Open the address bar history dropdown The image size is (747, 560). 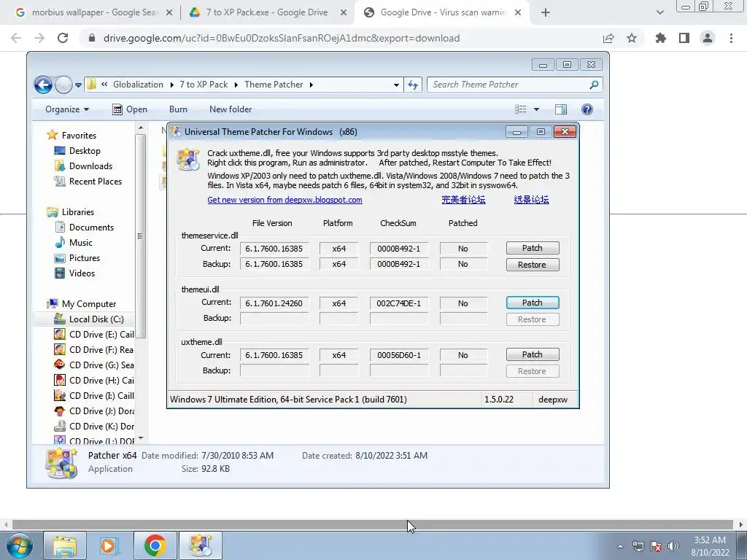(x=396, y=85)
